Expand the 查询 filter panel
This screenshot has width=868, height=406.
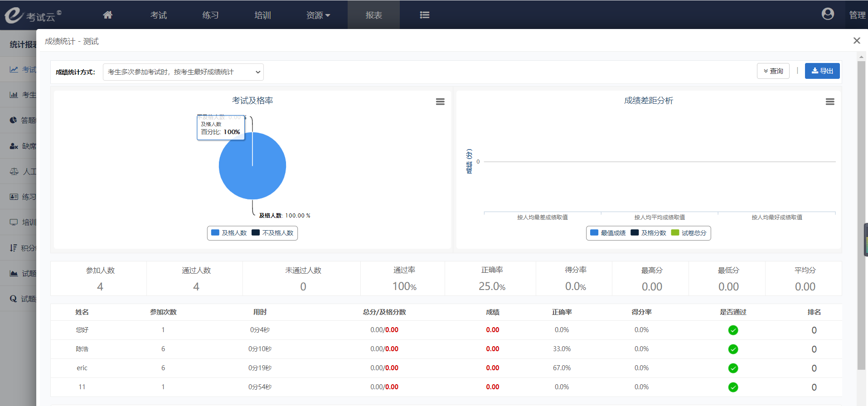tap(773, 71)
